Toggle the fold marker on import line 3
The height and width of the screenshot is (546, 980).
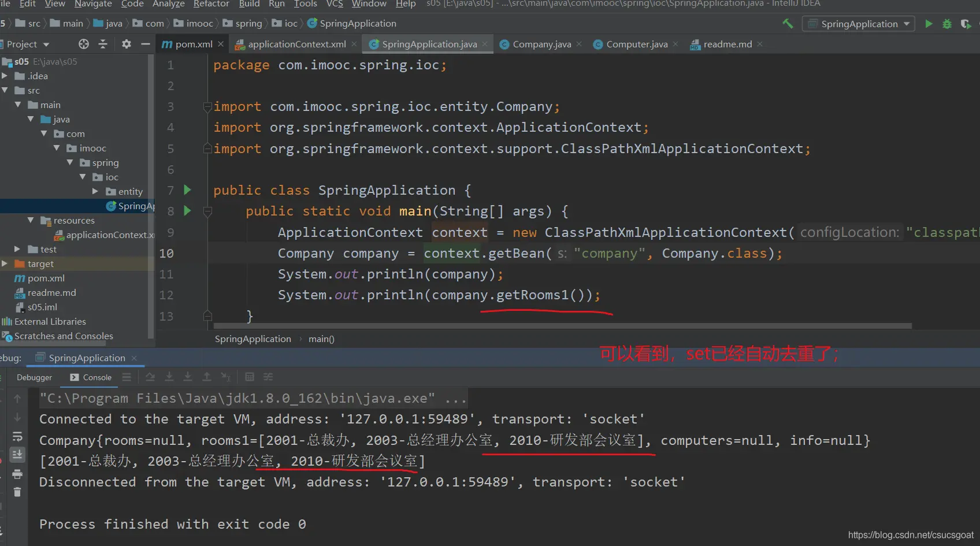pyautogui.click(x=207, y=107)
